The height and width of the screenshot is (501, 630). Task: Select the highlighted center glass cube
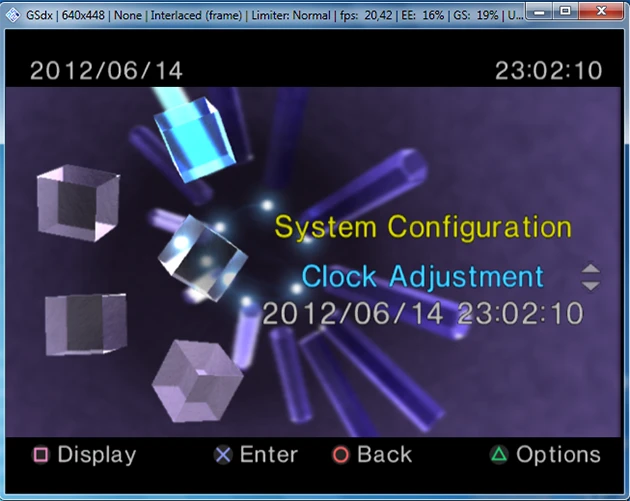pos(203,257)
